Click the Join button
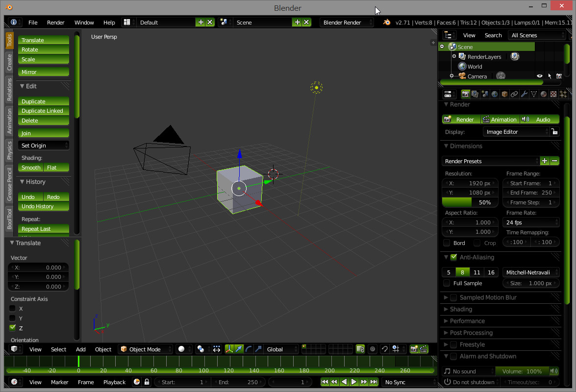Viewport: 576px width, 392px height. (x=43, y=133)
